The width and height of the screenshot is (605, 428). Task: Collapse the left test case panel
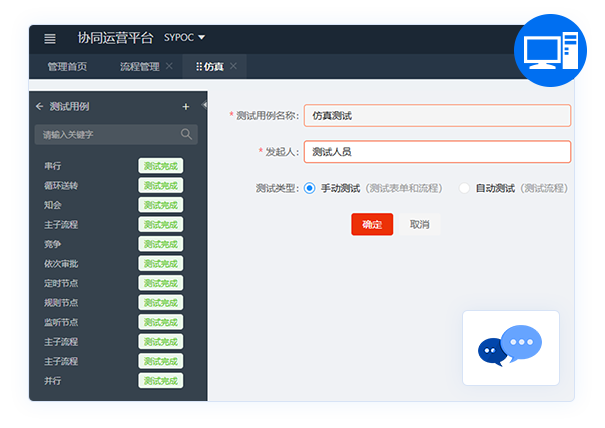pos(204,105)
